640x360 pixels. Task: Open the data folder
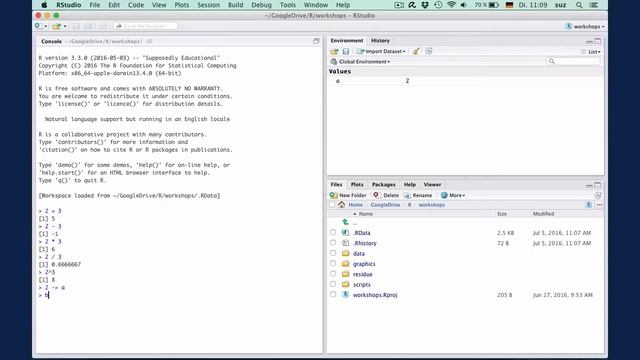point(359,253)
